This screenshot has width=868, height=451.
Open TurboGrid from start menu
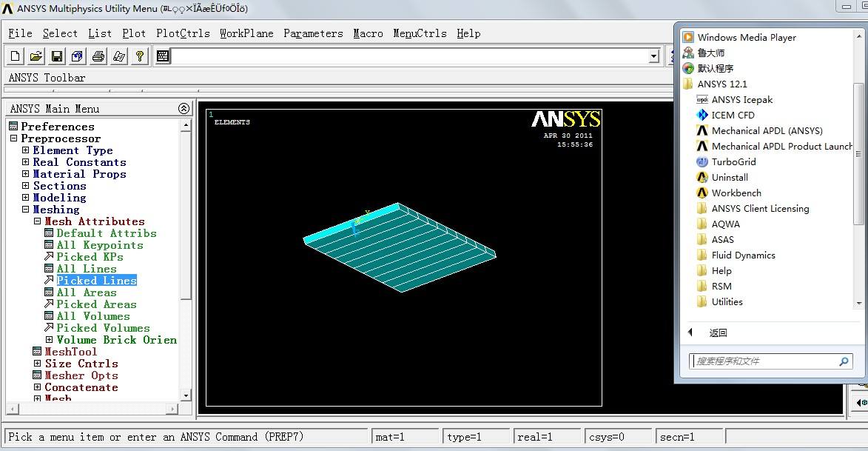733,161
